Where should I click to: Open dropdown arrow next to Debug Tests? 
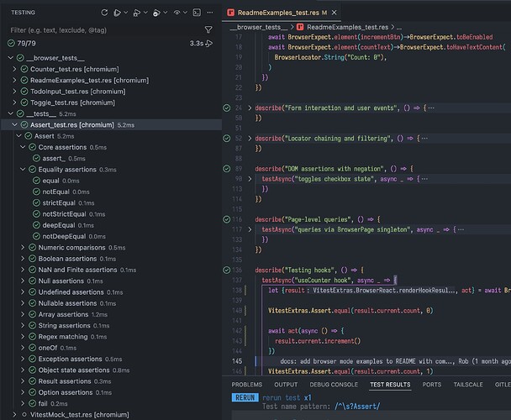click(145, 13)
